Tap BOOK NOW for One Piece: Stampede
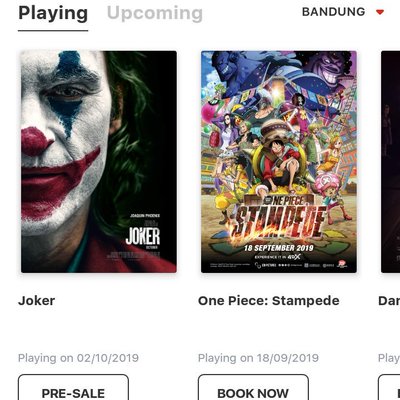Image resolution: width=400 pixels, height=400 pixels. [x=253, y=387]
